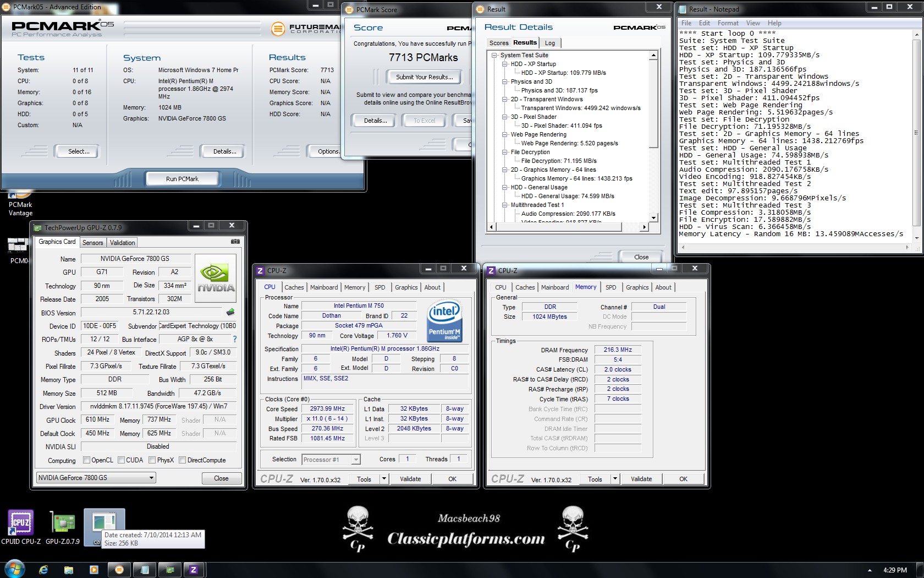Click GPU-Z screenshot camera icon
Viewport: 924px width, 578px height.
(235, 242)
